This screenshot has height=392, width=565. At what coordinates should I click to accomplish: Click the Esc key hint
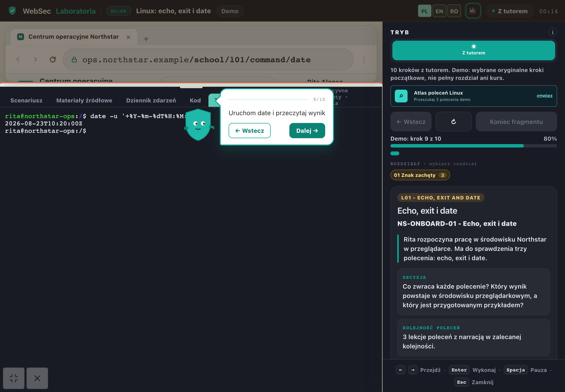461,382
